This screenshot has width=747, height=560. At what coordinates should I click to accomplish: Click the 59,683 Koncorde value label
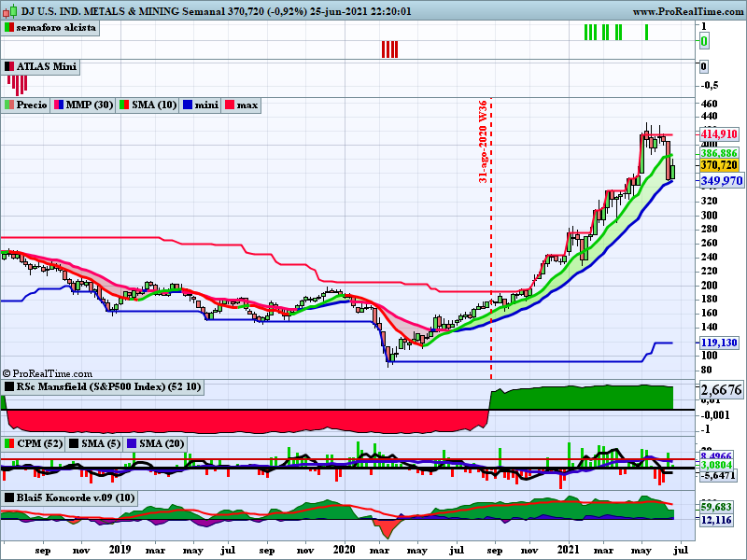click(716, 507)
